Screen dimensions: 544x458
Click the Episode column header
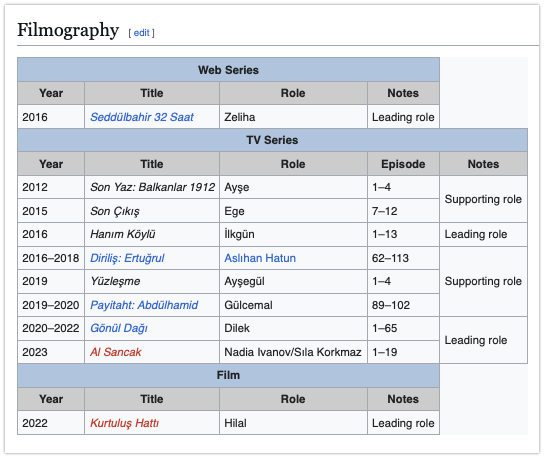[x=403, y=164]
